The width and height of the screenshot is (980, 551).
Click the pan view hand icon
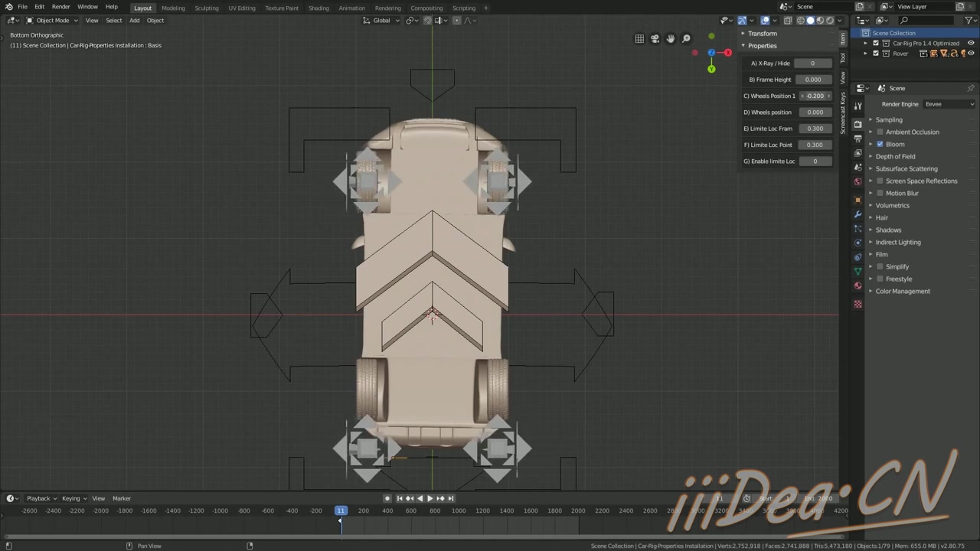coord(671,39)
